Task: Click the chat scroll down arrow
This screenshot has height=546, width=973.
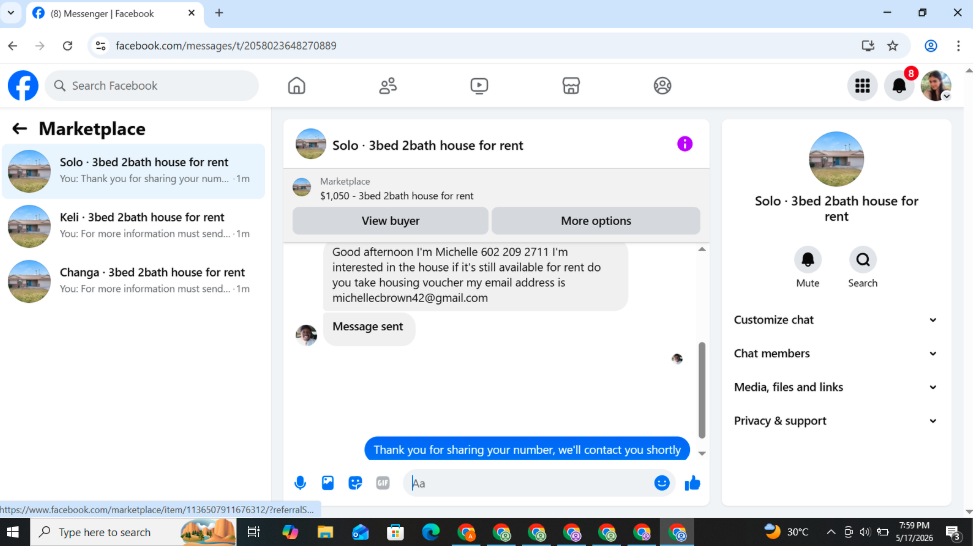Action: (702, 453)
